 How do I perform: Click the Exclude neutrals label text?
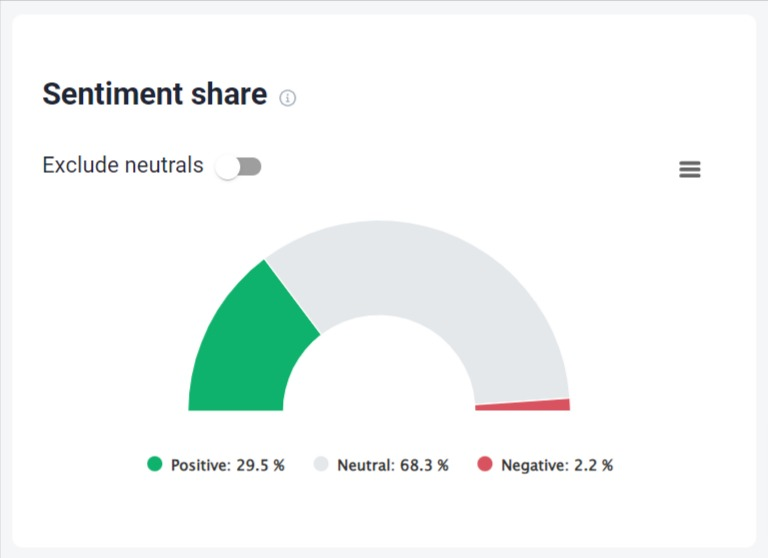(123, 165)
